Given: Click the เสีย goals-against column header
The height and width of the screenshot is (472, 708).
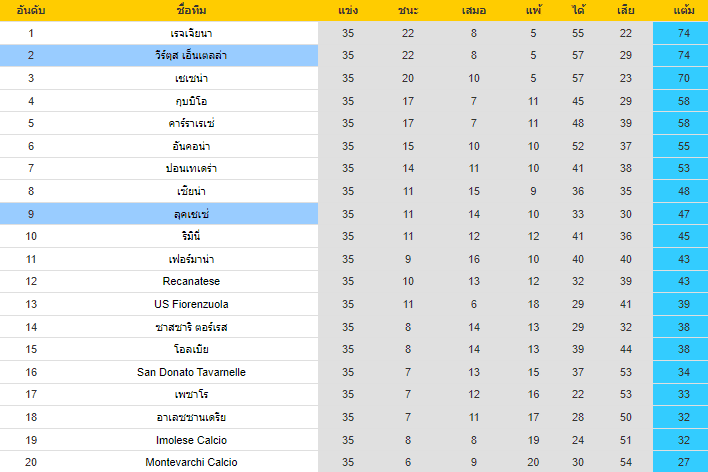Looking at the screenshot, I should pos(626,11).
